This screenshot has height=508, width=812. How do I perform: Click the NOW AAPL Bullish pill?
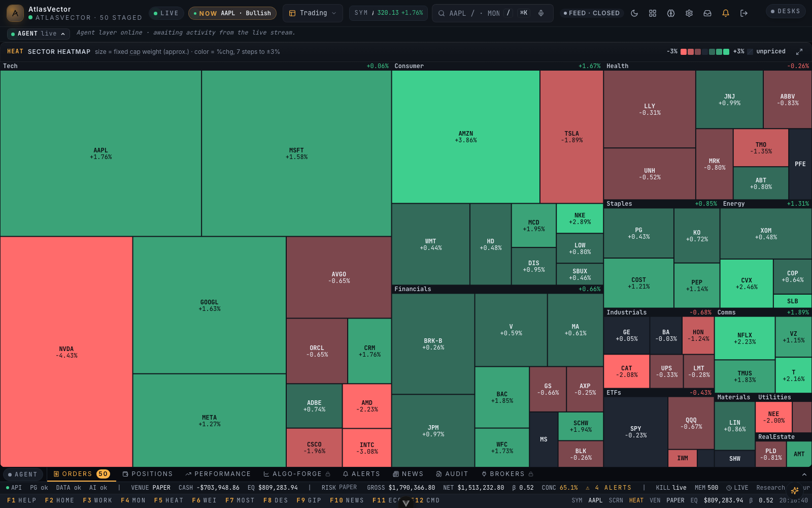(x=232, y=13)
